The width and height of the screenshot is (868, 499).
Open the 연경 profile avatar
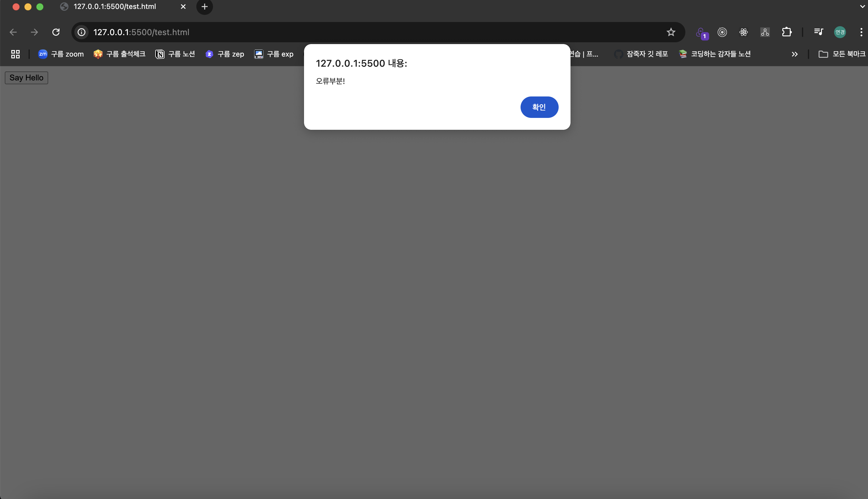(x=839, y=32)
